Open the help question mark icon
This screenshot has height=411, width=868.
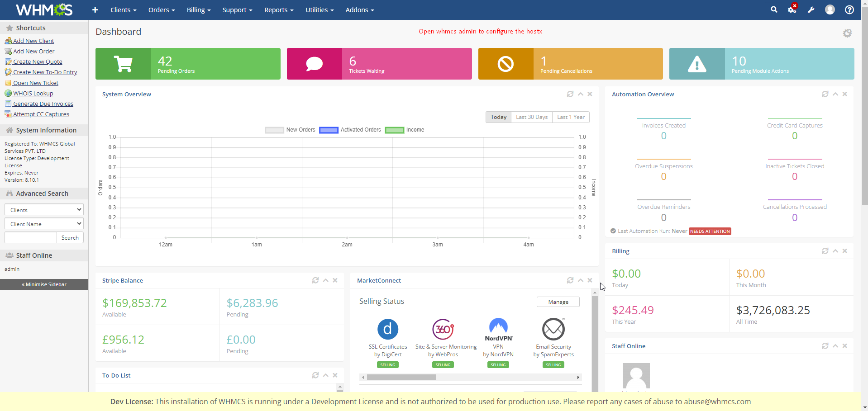[849, 10]
